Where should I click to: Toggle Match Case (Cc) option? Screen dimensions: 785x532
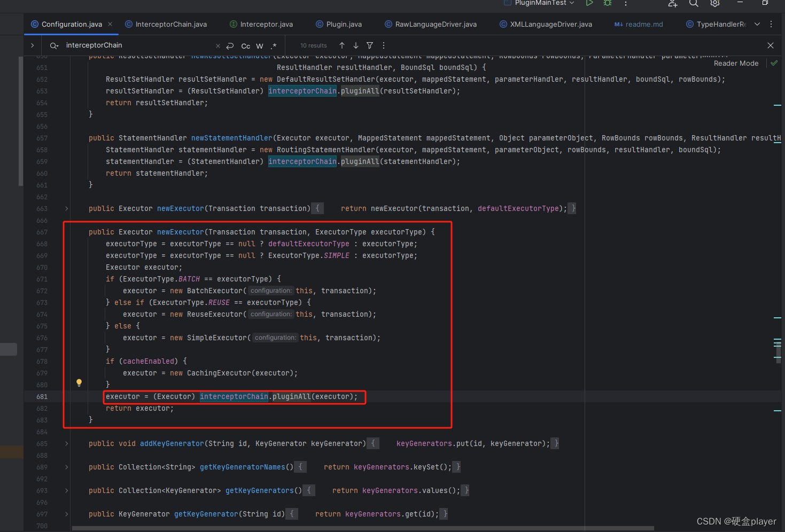click(x=246, y=46)
